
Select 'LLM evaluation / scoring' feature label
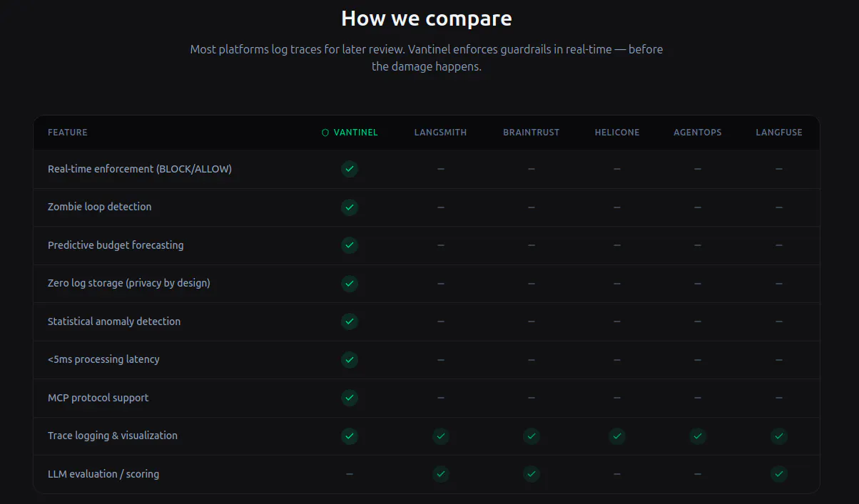click(103, 474)
